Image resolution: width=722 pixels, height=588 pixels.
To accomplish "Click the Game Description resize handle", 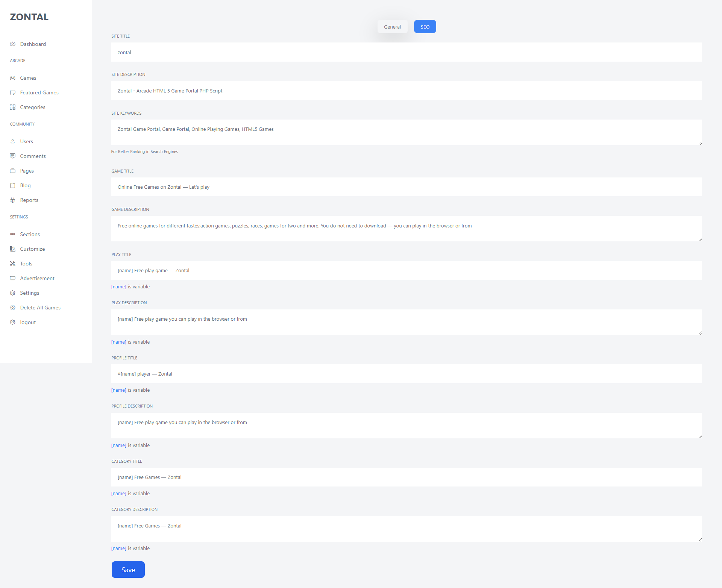I will 700,239.
